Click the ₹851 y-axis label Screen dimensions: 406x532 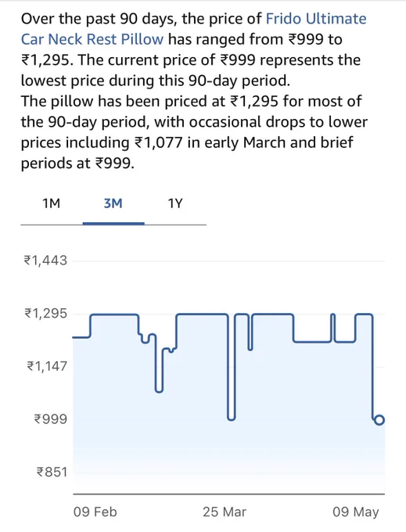coord(52,472)
